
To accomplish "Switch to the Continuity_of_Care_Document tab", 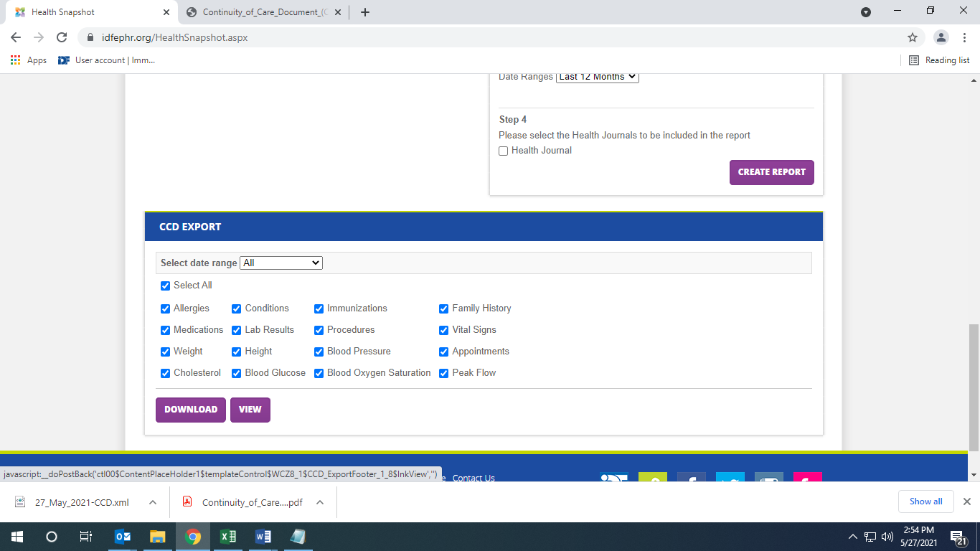I will 258,12.
